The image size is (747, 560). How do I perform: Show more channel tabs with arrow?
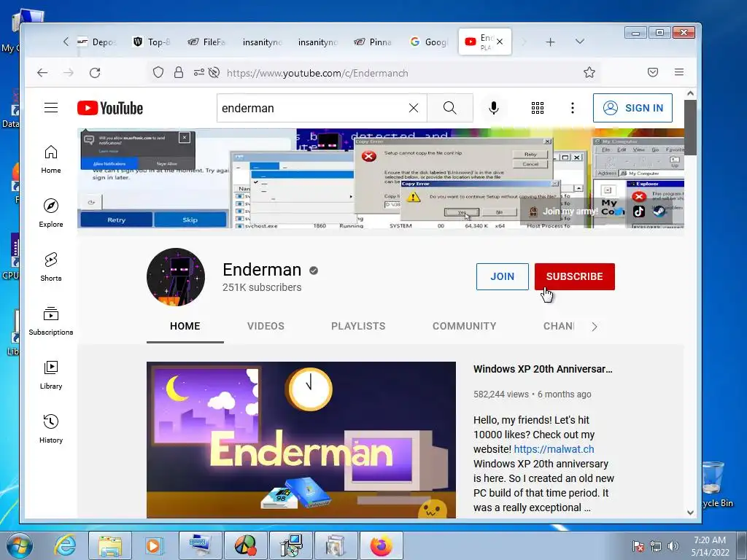tap(594, 327)
